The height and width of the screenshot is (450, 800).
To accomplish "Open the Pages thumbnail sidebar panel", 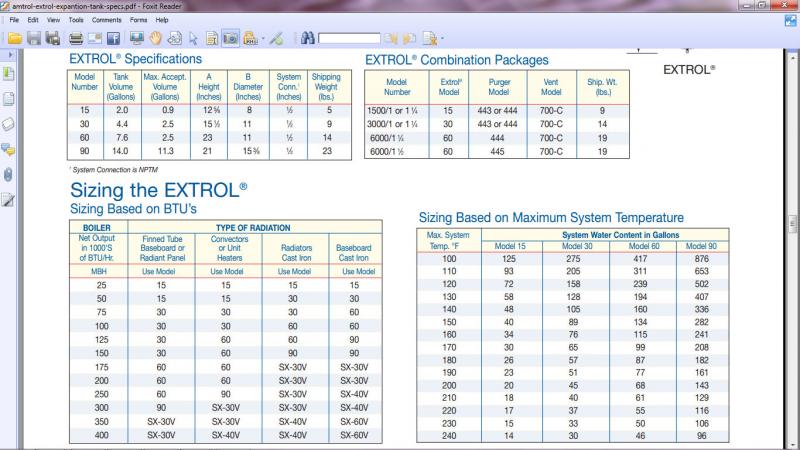I will click(x=9, y=98).
